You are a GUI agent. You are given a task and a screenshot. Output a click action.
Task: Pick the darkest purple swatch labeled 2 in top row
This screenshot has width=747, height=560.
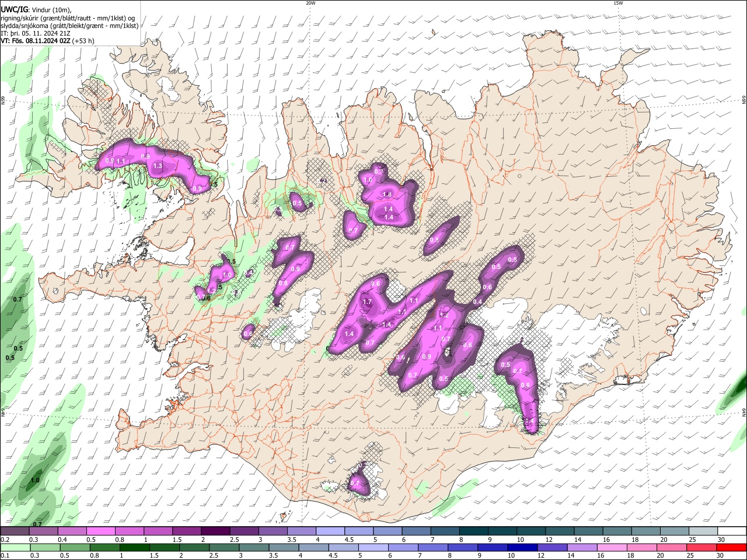coord(215,531)
